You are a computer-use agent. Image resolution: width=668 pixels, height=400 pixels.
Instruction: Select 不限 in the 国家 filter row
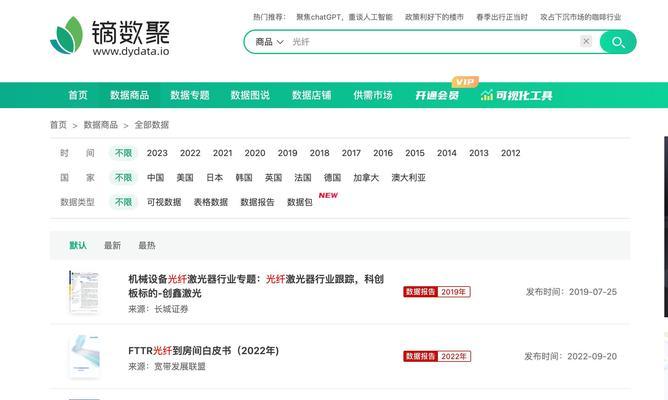124,177
